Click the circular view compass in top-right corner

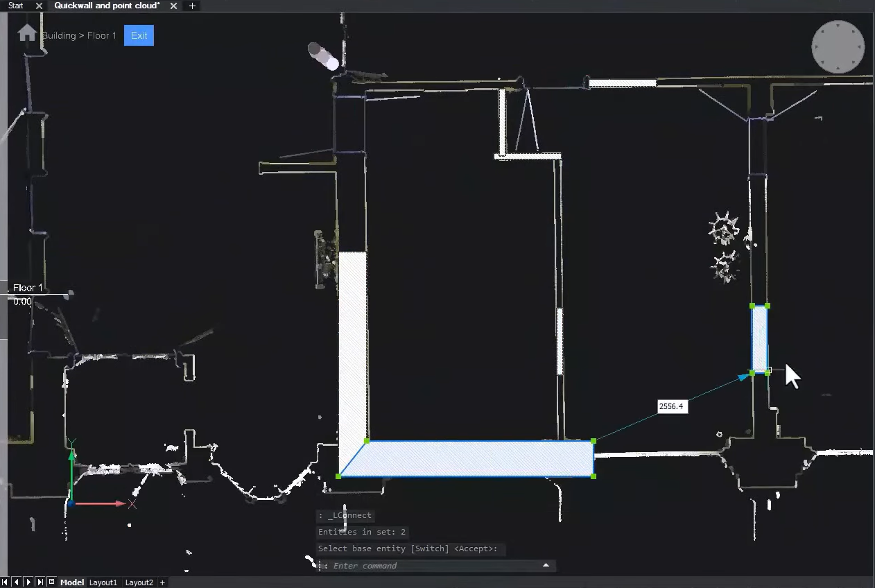click(x=838, y=46)
